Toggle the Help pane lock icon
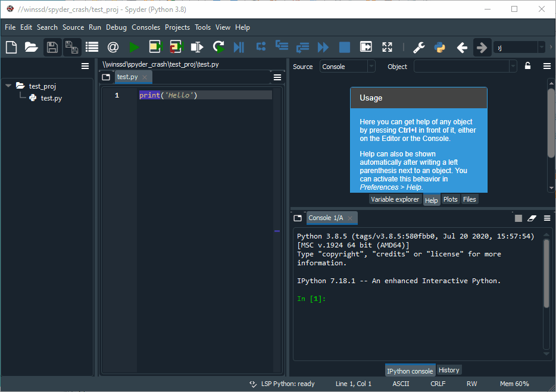This screenshot has height=392, width=556. 527,66
